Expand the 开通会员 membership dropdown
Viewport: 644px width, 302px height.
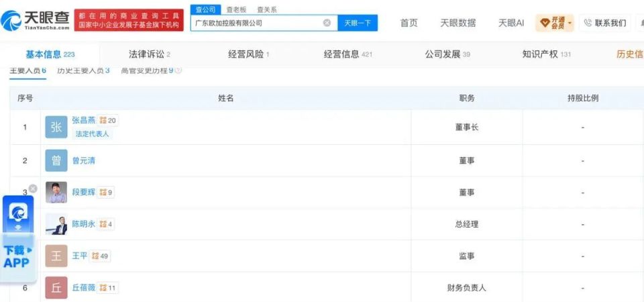(555, 23)
